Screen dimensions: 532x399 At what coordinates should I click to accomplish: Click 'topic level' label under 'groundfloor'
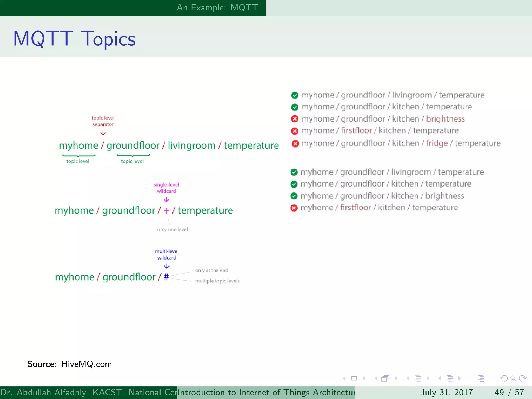coord(132,161)
